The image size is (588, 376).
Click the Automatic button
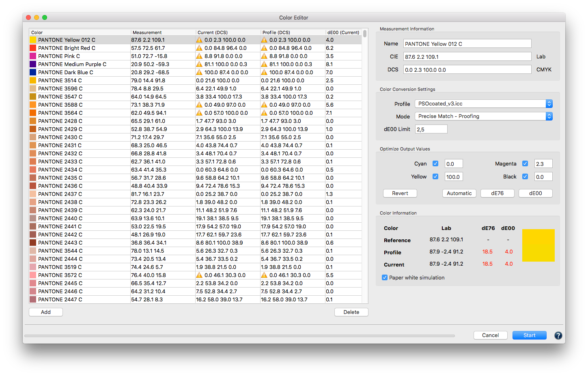coord(459,193)
